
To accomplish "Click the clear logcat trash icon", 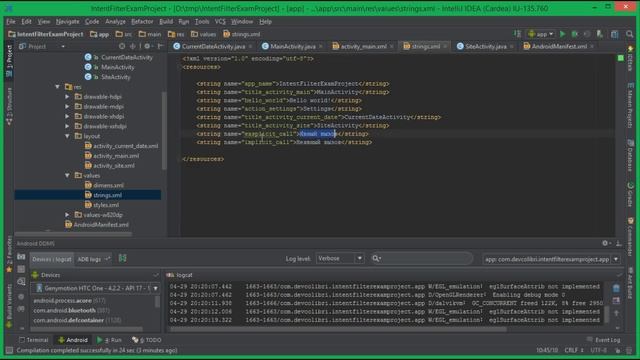I will click(x=616, y=288).
